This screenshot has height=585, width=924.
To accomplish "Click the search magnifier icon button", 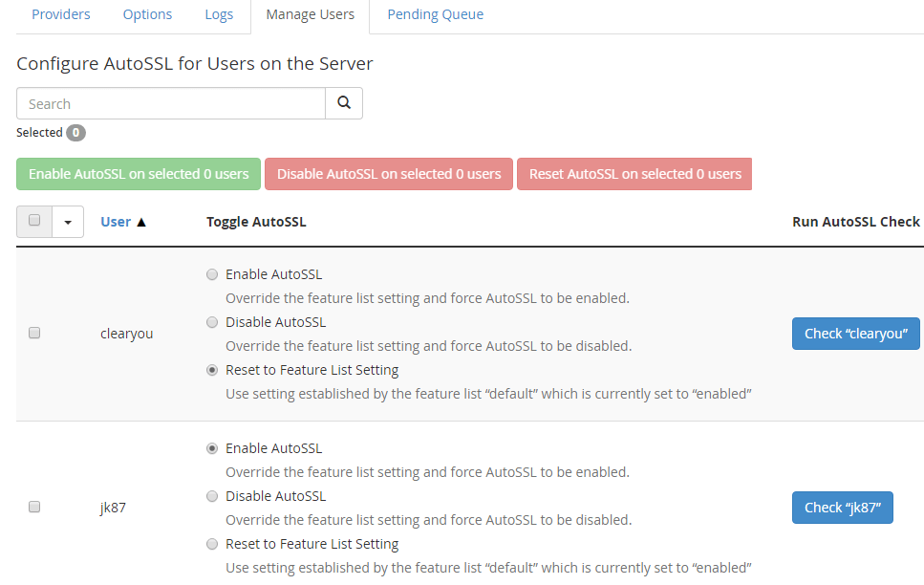I will [344, 103].
